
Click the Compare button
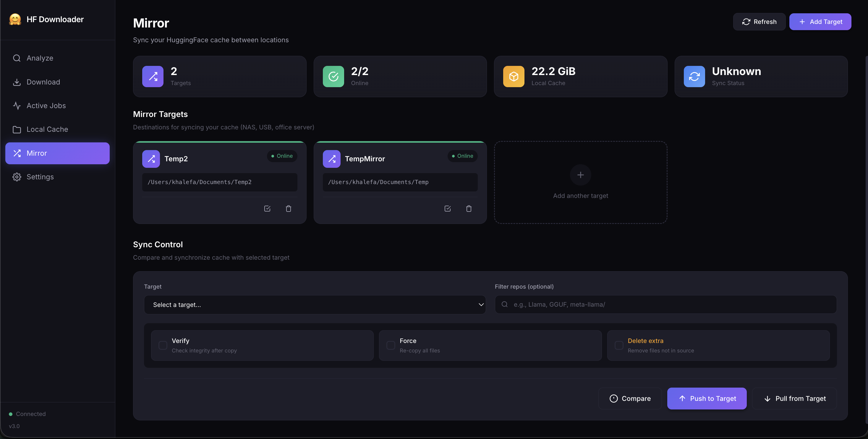point(630,399)
